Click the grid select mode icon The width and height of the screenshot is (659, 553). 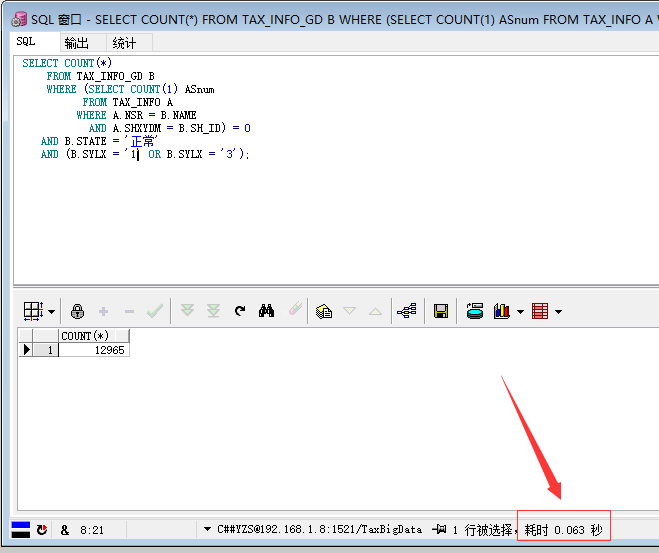pyautogui.click(x=33, y=311)
